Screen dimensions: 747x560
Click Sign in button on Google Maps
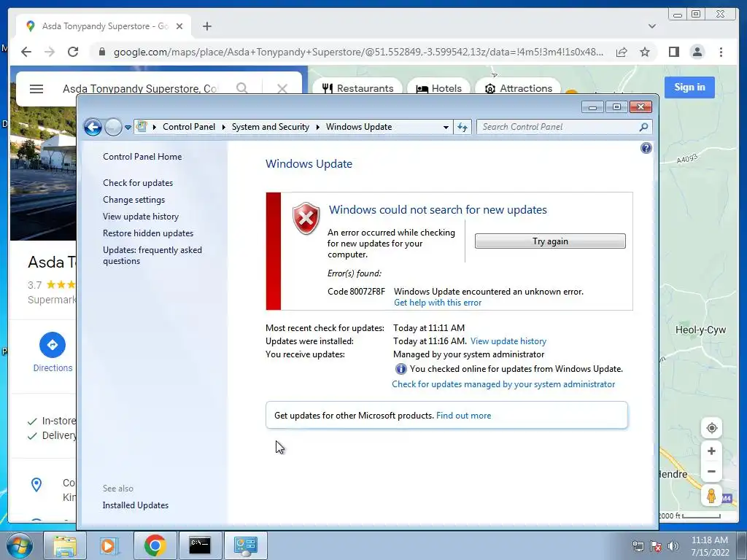coord(689,87)
